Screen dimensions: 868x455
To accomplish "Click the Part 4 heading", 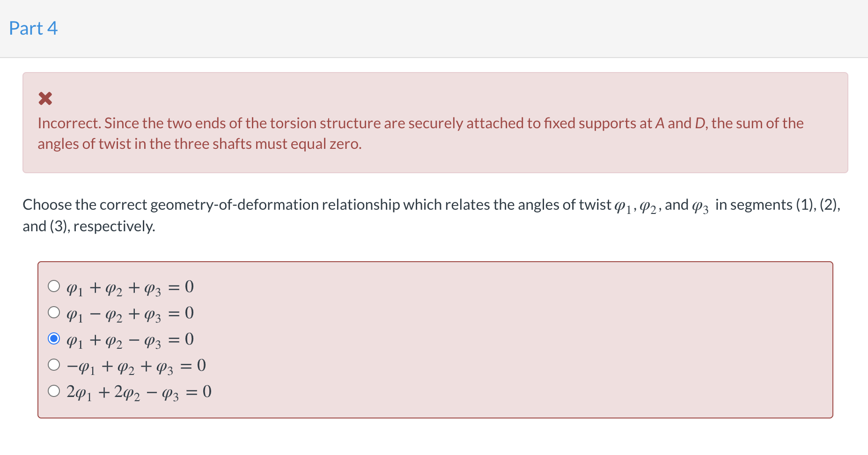I will [33, 28].
